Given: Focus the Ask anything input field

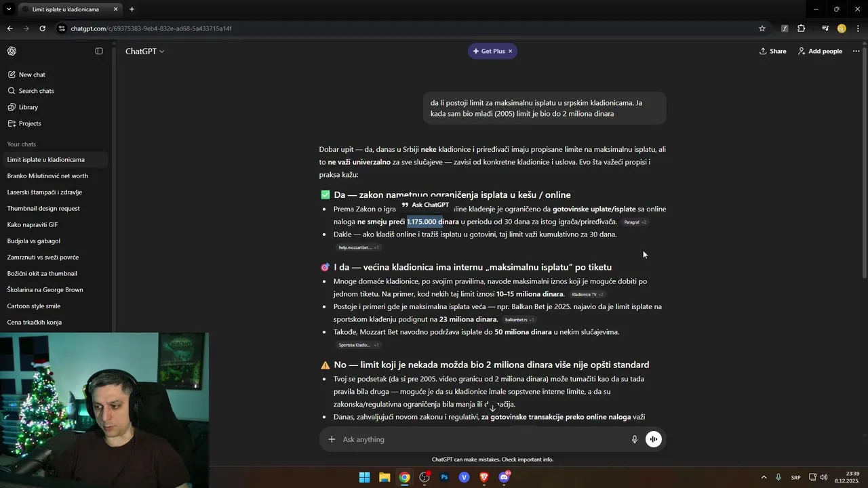Looking at the screenshot, I should pyautogui.click(x=484, y=439).
